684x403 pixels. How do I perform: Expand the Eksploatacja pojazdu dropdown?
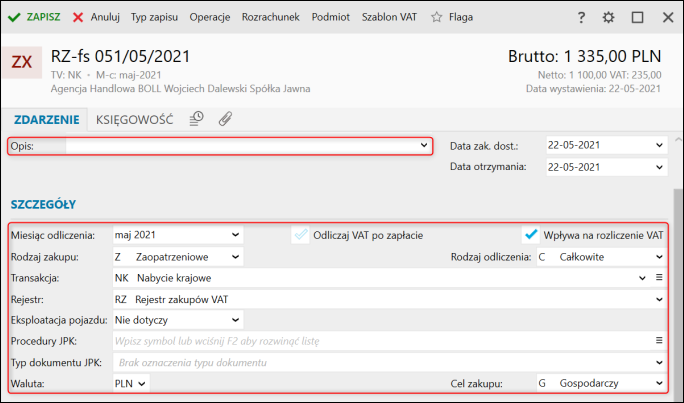[x=235, y=320]
